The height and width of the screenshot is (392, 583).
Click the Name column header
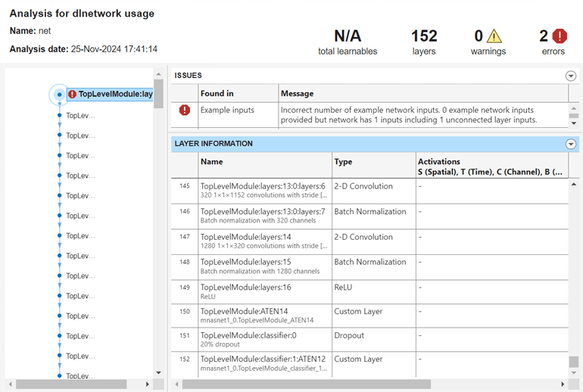(212, 162)
